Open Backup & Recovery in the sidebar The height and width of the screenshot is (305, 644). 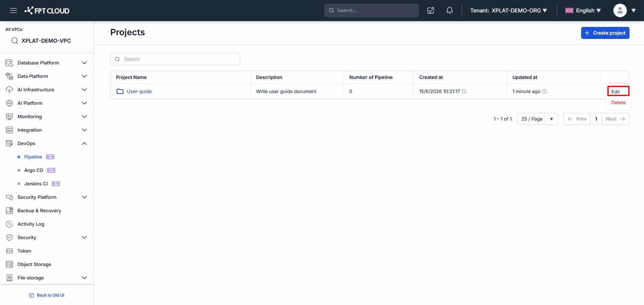(39, 211)
